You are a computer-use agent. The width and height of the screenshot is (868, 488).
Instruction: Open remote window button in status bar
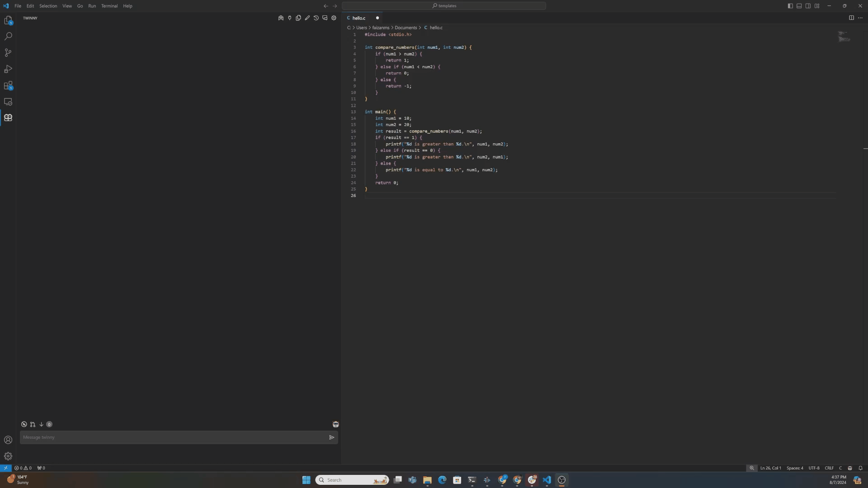point(5,468)
